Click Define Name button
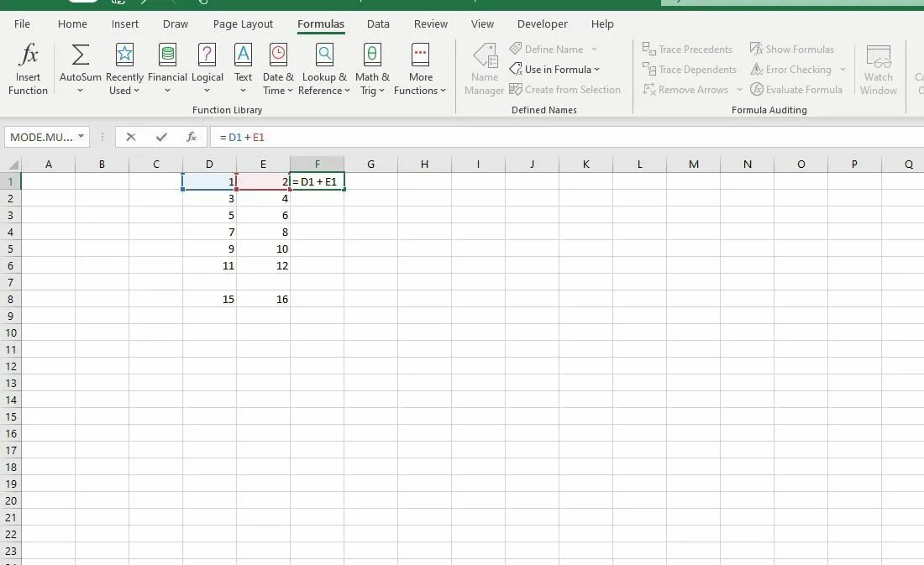924x565 pixels. tap(547, 49)
